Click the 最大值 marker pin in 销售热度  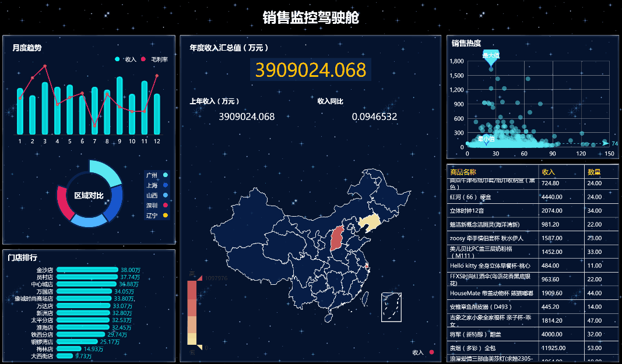[491, 58]
